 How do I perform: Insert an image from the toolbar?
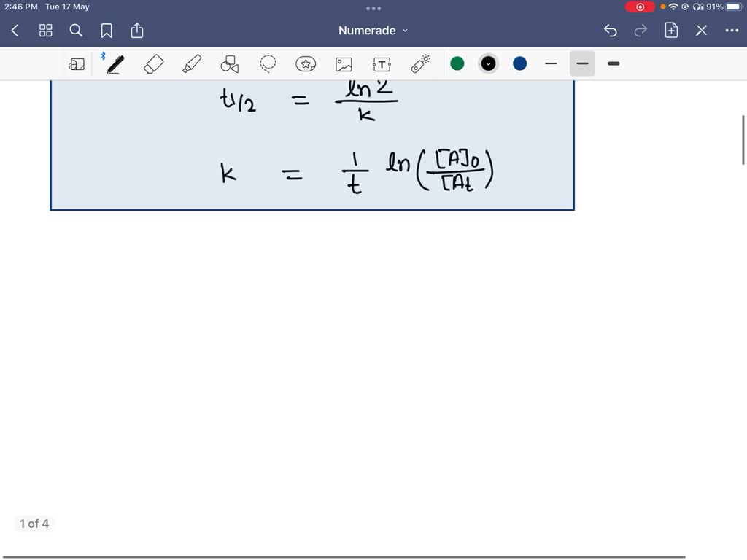pos(344,64)
